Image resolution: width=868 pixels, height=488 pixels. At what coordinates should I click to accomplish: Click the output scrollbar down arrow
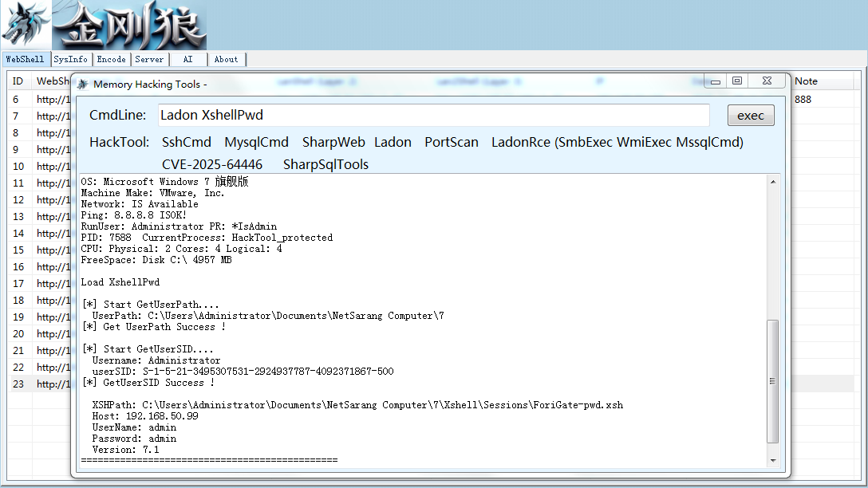pyautogui.click(x=773, y=460)
